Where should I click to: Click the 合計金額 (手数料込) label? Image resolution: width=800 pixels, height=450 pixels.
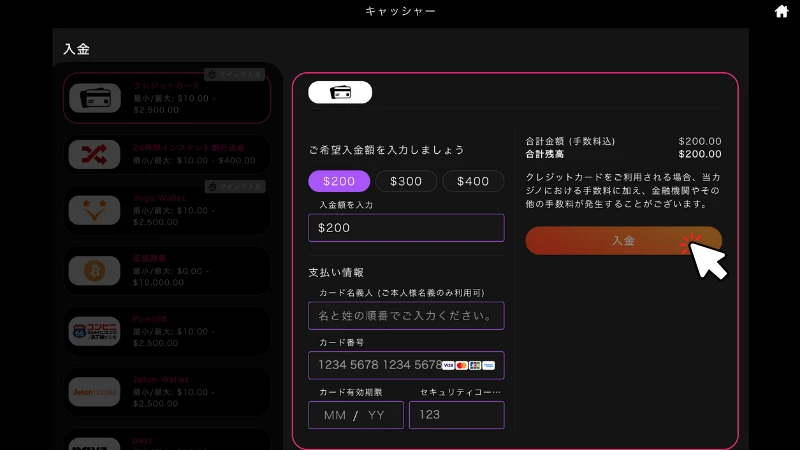coord(570,141)
